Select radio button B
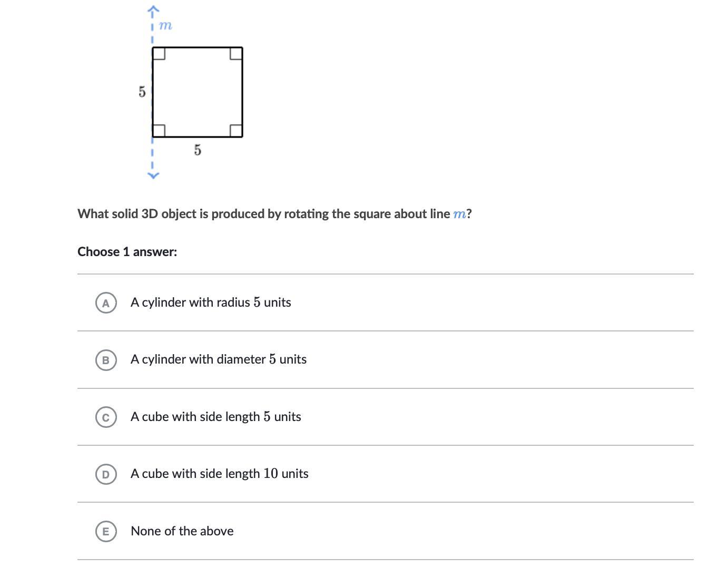Image resolution: width=728 pixels, height=567 pixels. (106, 360)
